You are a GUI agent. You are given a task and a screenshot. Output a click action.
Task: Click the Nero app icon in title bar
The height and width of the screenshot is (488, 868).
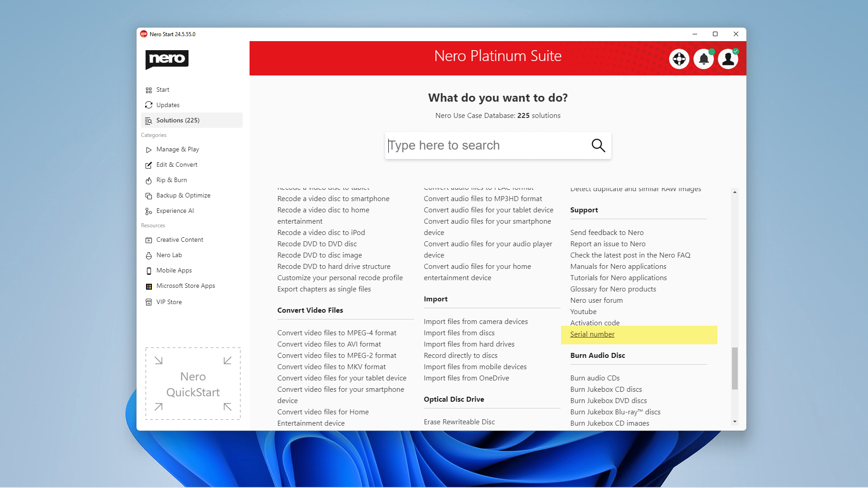click(x=144, y=34)
